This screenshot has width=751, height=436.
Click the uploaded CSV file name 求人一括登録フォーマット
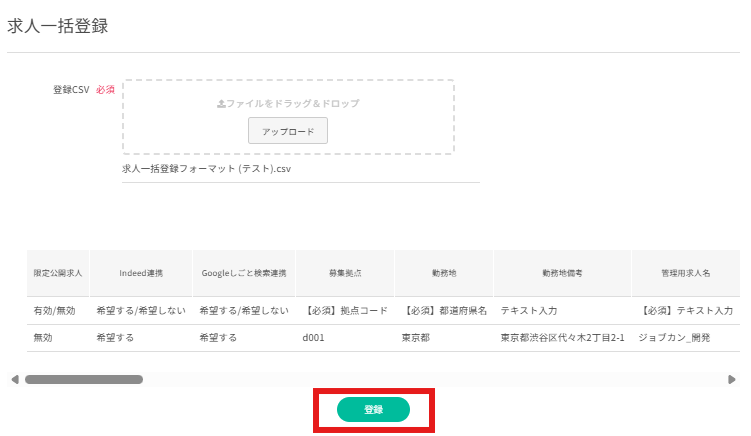206,169
